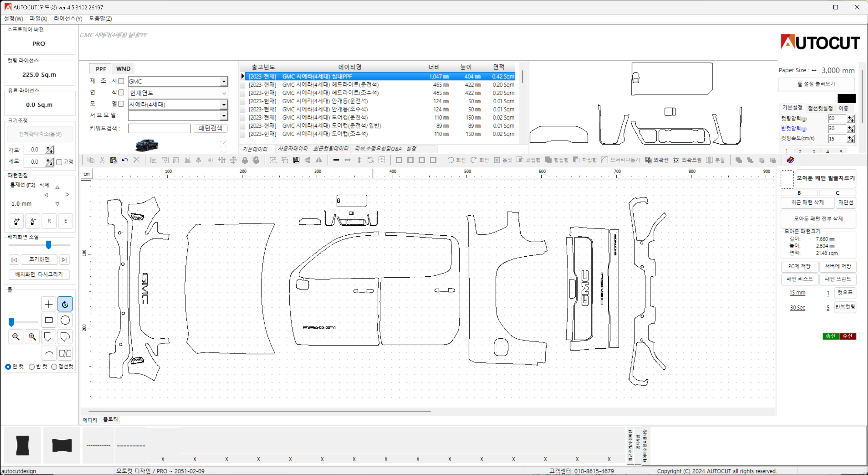The image size is (868, 475).
Task: Open the 서브모델 dropdown
Action: pyautogui.click(x=224, y=116)
